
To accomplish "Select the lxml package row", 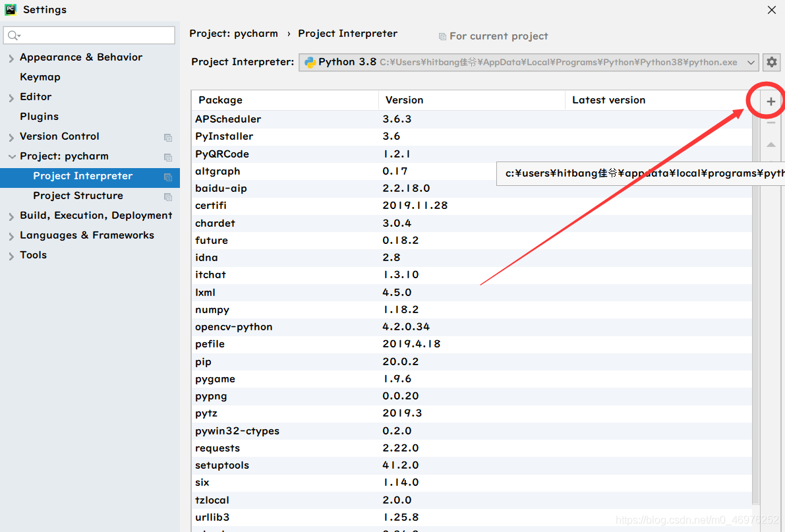I will 472,293.
